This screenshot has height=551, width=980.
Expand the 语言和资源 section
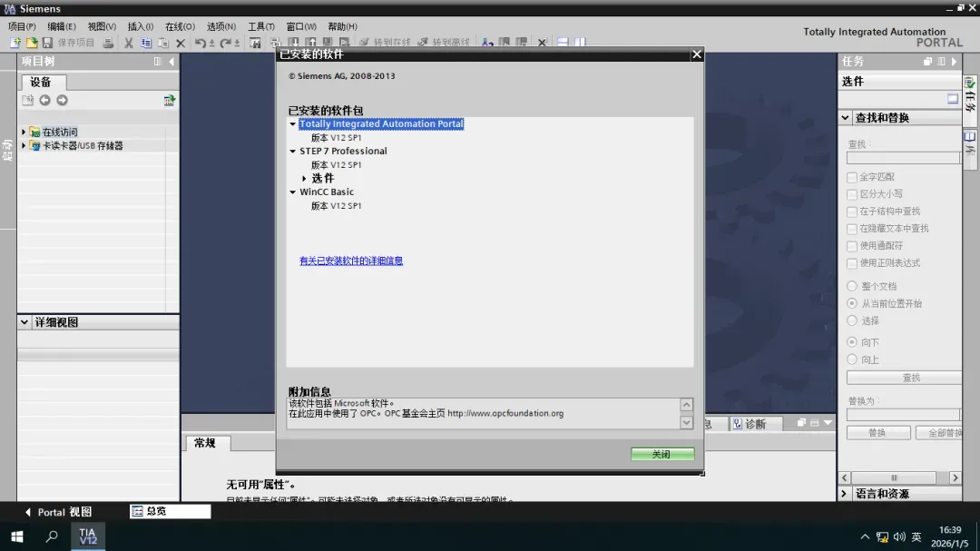[845, 494]
